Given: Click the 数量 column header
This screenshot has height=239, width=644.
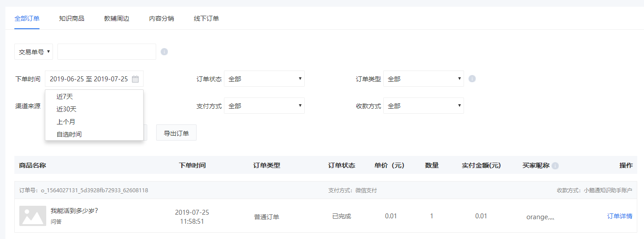Looking at the screenshot, I should click(432, 165).
